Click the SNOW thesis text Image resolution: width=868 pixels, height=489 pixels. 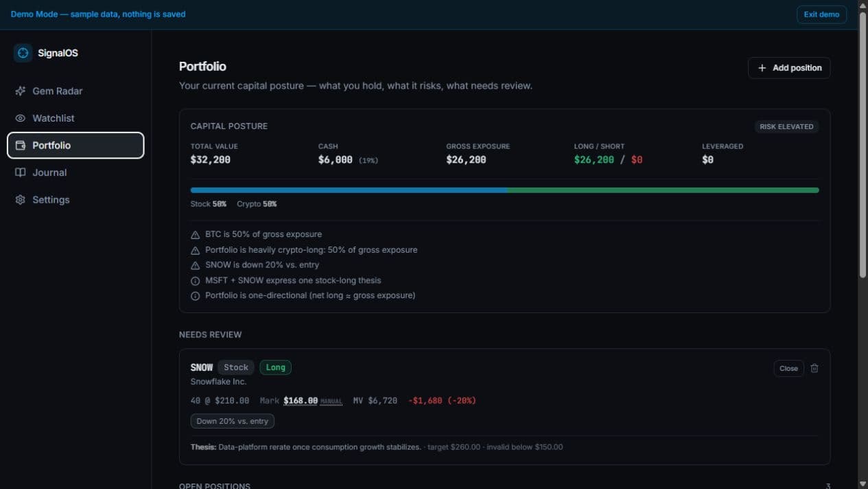pyautogui.click(x=306, y=447)
